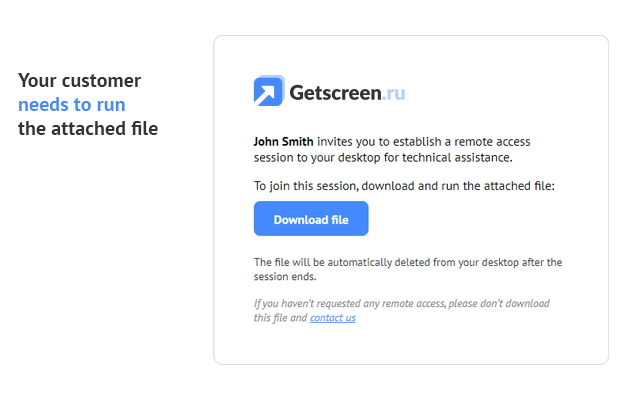Click the 'invites you to establish a remote access' text
Viewport: 640px width, 400px height.
click(424, 142)
